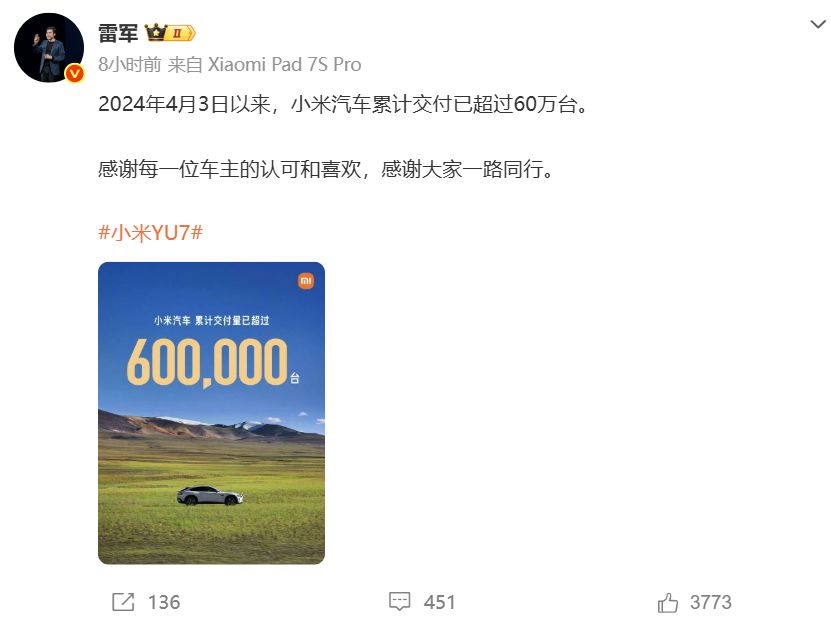Click the thank-you line 感谢每一位车主
831x618 pixels.
tap(326, 170)
